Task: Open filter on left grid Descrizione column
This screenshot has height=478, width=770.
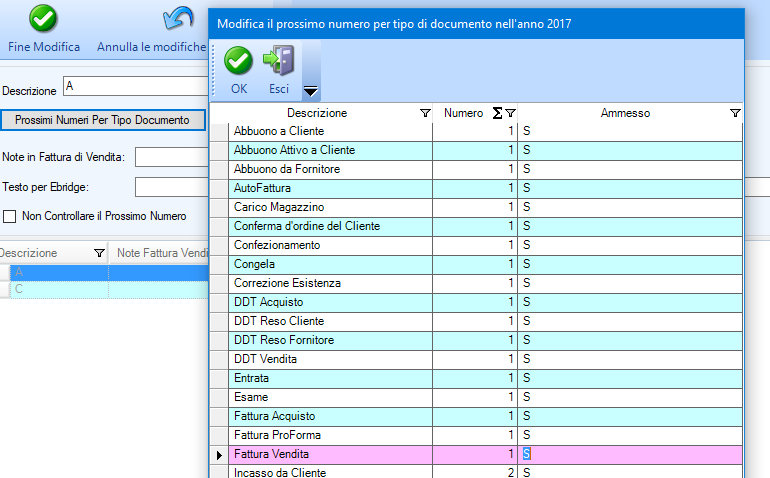Action: (98, 254)
